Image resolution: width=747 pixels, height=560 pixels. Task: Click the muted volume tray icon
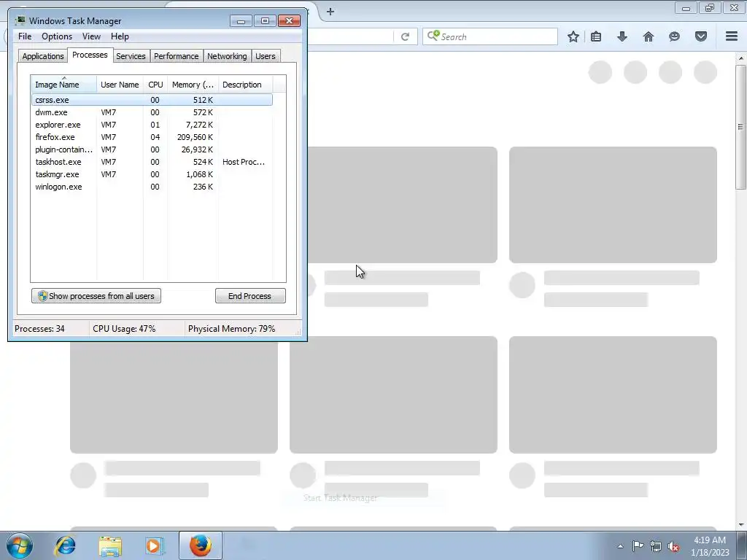(x=673, y=546)
